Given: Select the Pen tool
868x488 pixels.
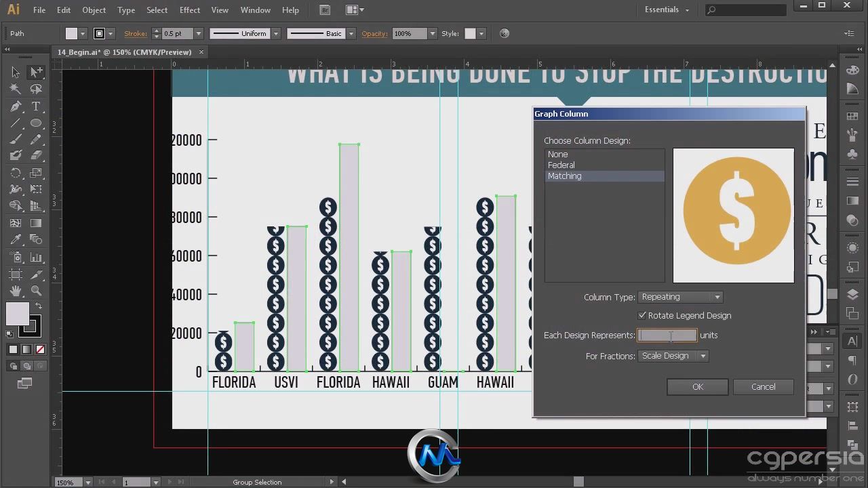Looking at the screenshot, I should coord(16,106).
